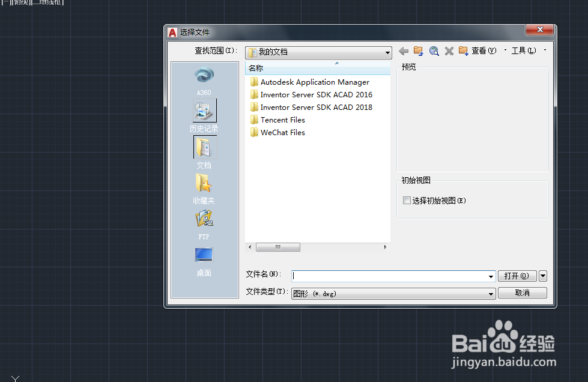
Task: Click the scroll left arrow
Action: point(250,247)
